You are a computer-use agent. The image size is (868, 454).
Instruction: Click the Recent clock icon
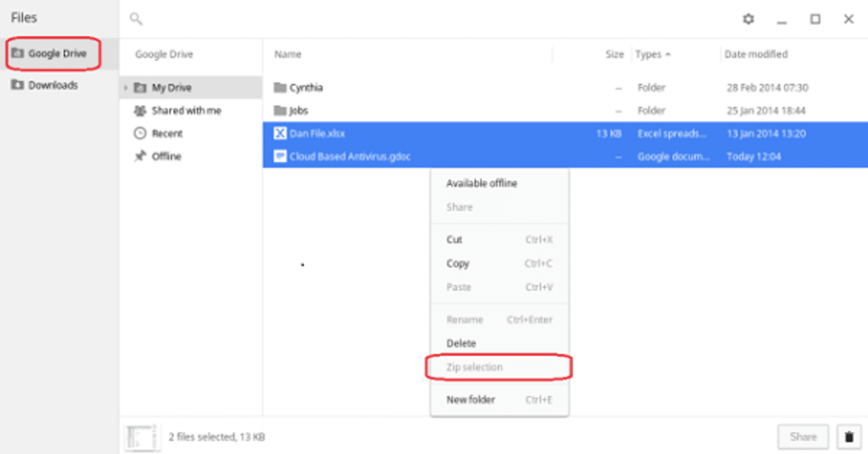click(x=140, y=133)
